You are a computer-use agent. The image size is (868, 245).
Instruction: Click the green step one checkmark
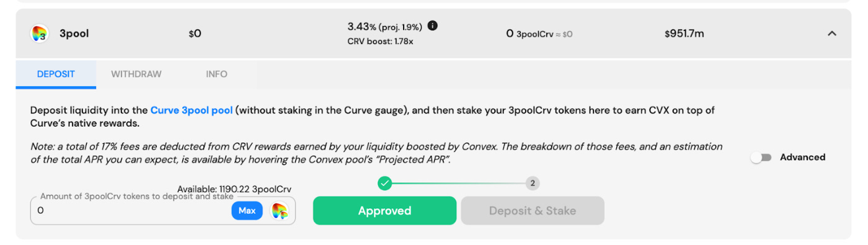384,183
